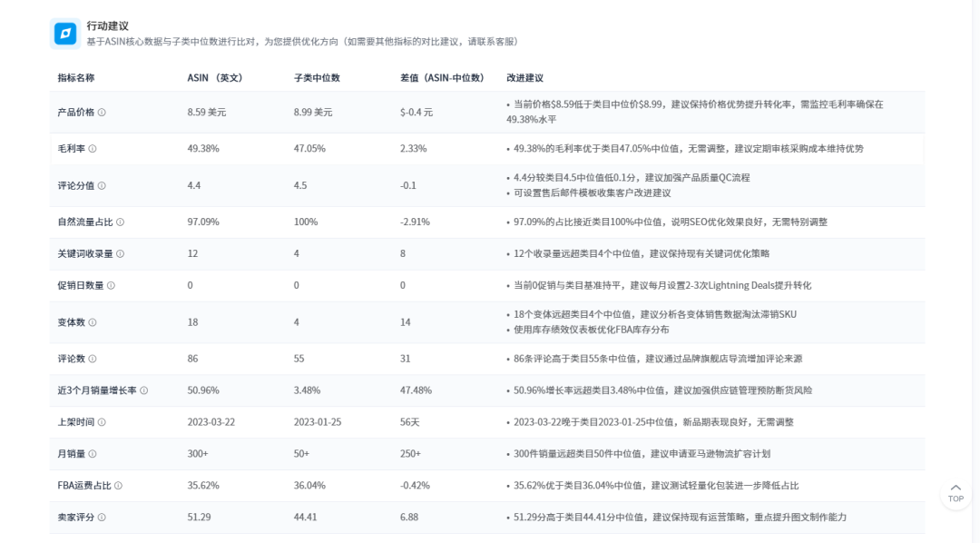The image size is (980, 543).
Task: Click info icon beside 促销日数量
Action: (x=111, y=285)
